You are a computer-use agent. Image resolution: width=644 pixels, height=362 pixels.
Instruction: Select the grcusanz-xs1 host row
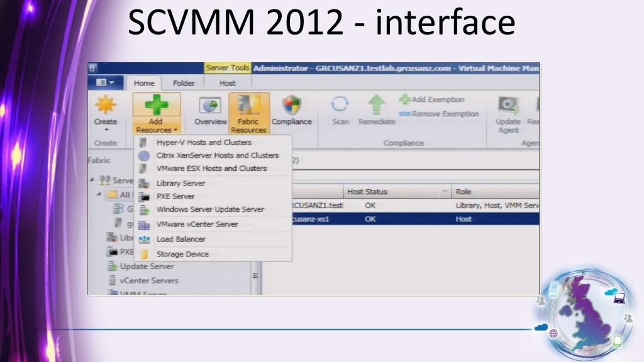click(x=415, y=219)
